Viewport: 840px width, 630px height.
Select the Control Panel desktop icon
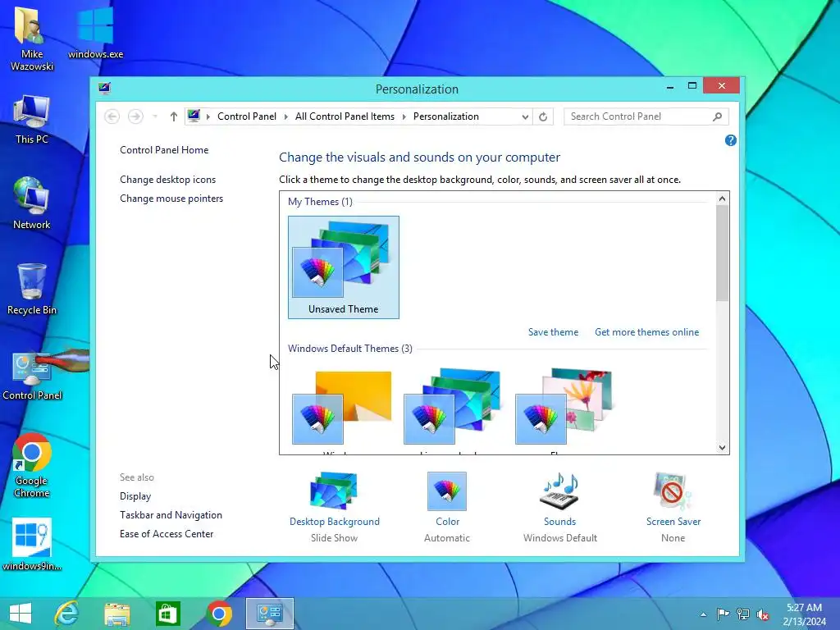click(32, 375)
